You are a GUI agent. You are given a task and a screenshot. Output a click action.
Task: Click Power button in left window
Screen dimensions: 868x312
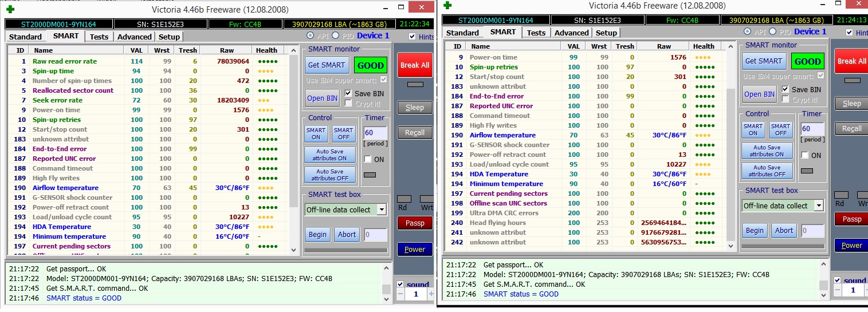coord(415,249)
